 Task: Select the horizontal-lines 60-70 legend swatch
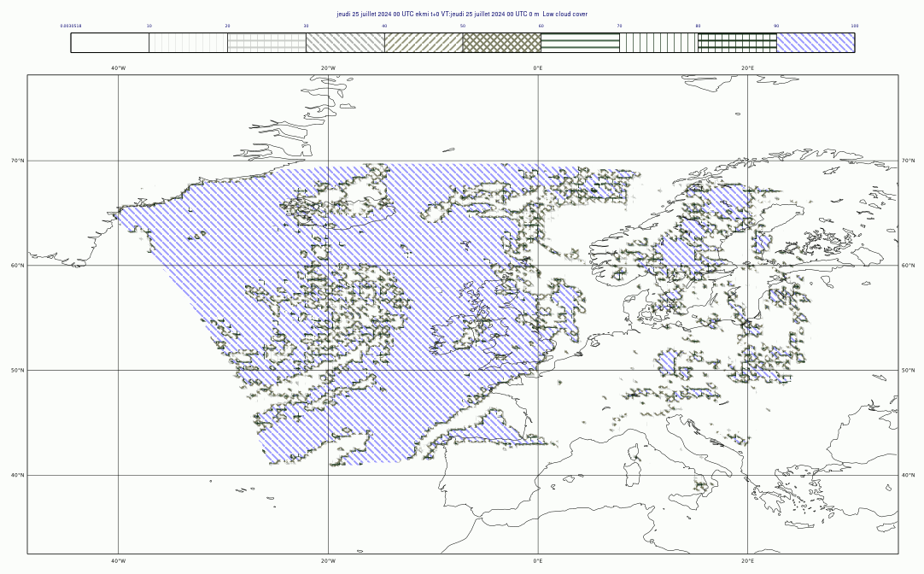point(581,43)
